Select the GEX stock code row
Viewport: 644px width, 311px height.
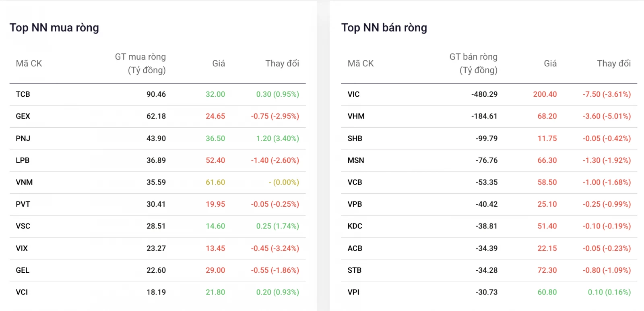coord(157,116)
